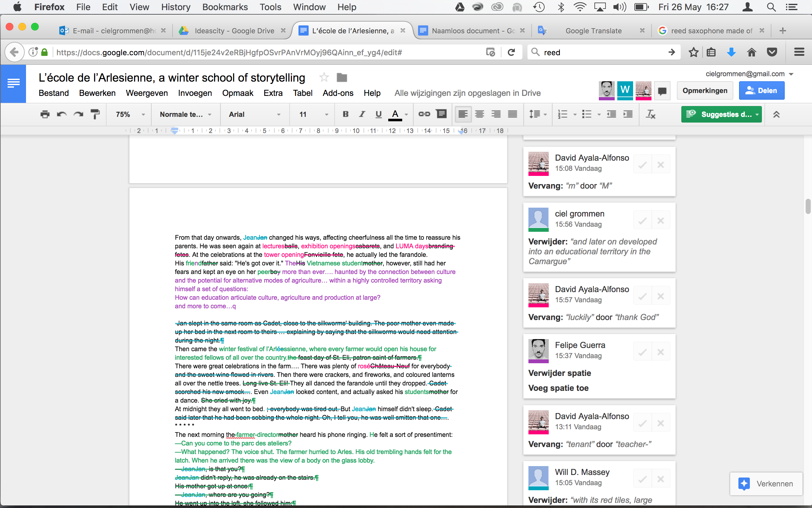Star the document title
This screenshot has width=812, height=508.
[x=324, y=77]
